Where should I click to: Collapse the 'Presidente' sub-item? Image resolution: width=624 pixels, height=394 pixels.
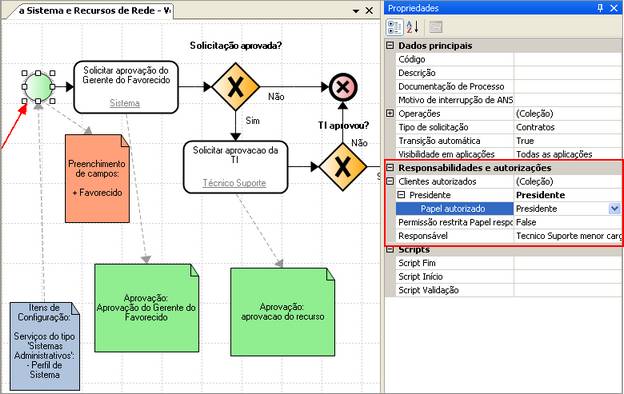[x=401, y=195]
